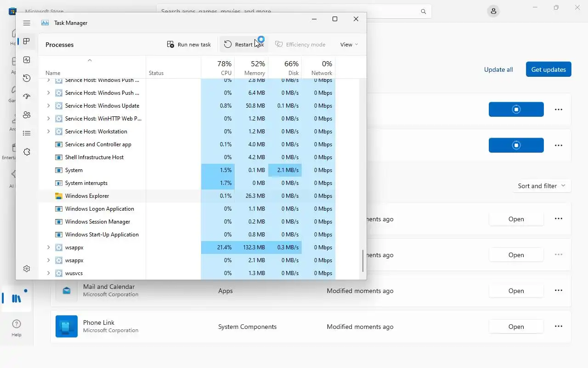The width and height of the screenshot is (588, 368).
Task: Click Mail and Calendar app icon
Action: pos(67,291)
